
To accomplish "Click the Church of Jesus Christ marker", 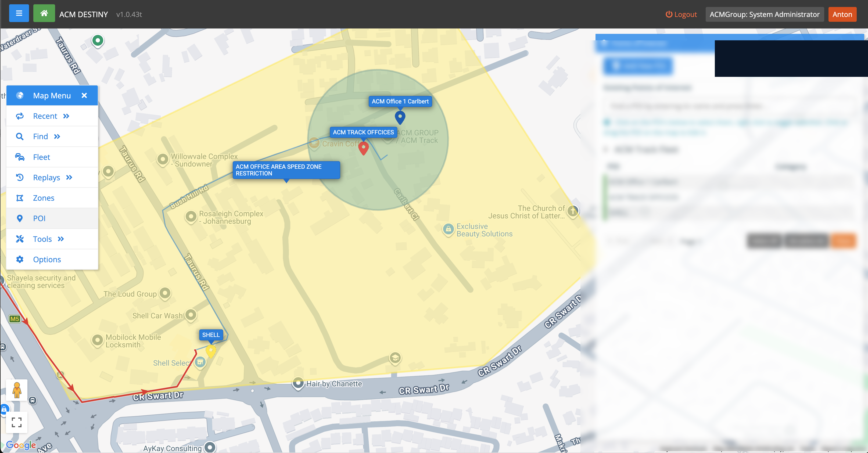I will [x=573, y=211].
